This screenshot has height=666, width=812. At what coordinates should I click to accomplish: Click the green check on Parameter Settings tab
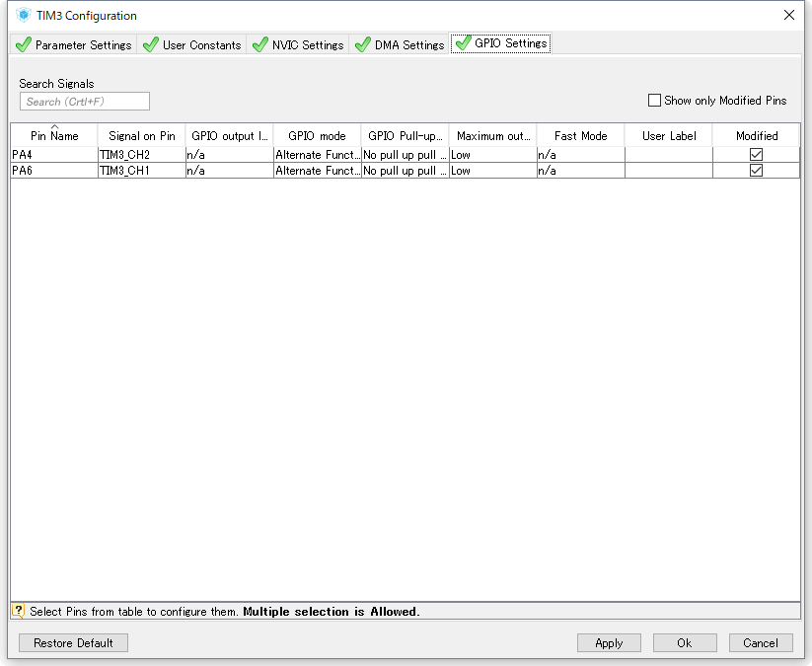[x=23, y=44]
